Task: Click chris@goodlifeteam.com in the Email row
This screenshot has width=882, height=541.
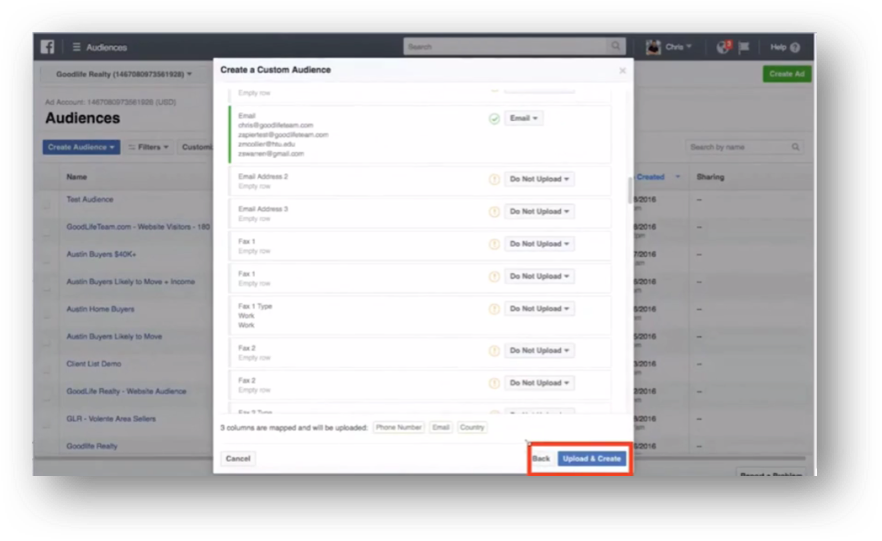Action: point(276,125)
